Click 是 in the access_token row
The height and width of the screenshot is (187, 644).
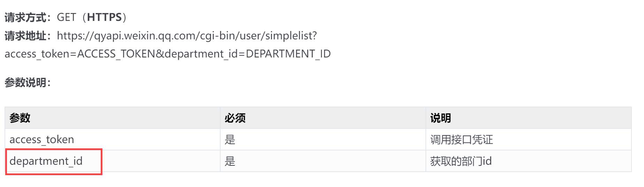pyautogui.click(x=230, y=140)
